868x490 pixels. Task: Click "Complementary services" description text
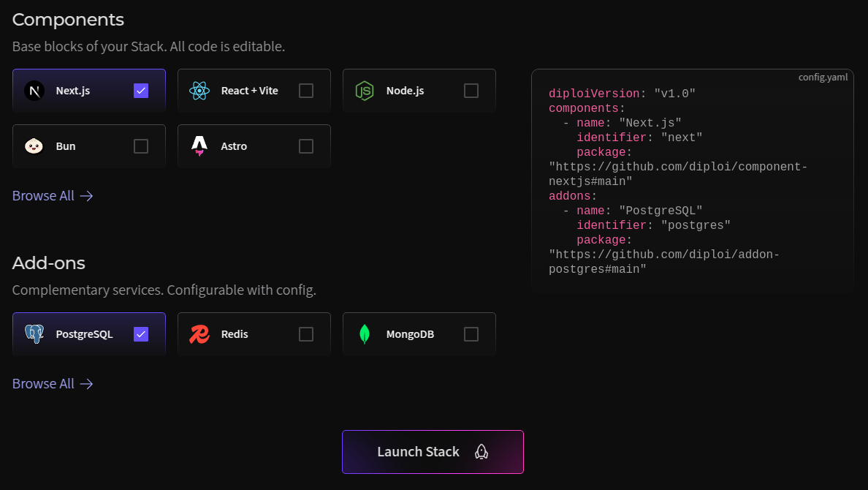click(x=164, y=290)
